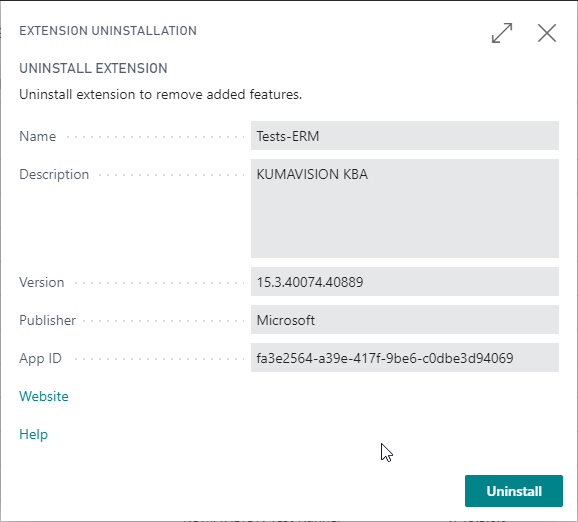This screenshot has height=522, width=578.
Task: Select the App ID GUID field
Action: coord(405,358)
